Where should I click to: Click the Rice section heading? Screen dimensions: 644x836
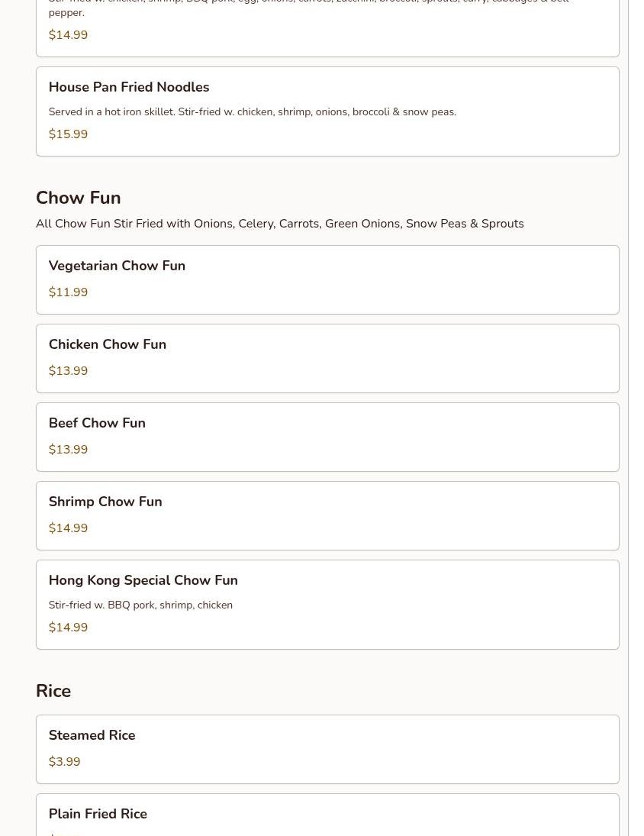coord(53,691)
